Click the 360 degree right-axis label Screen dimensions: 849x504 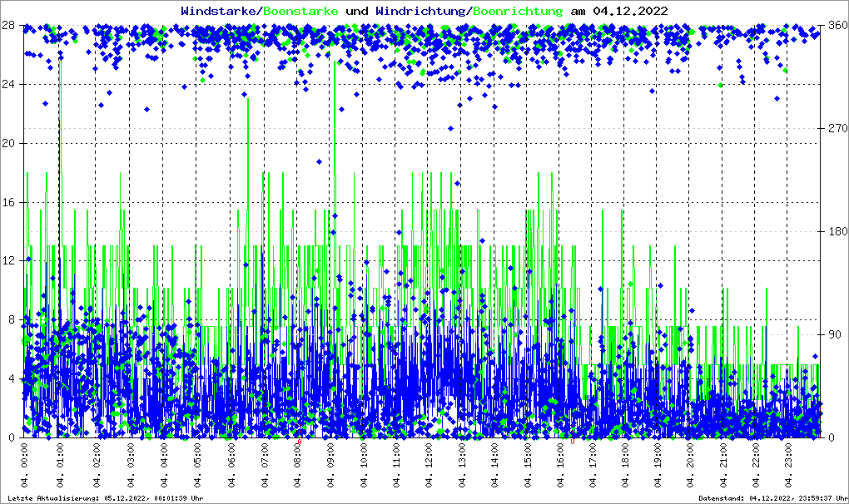tap(836, 25)
